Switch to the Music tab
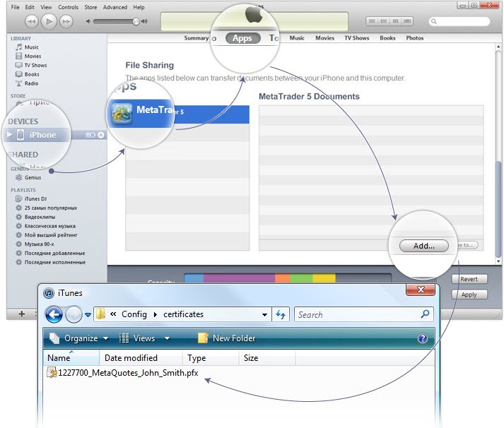 (297, 38)
